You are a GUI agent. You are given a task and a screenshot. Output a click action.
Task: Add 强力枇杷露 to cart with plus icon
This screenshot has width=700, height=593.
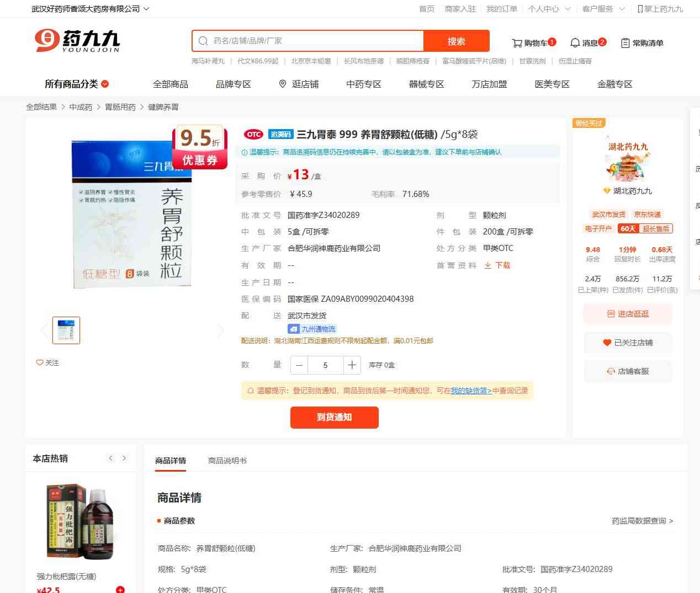click(x=120, y=589)
